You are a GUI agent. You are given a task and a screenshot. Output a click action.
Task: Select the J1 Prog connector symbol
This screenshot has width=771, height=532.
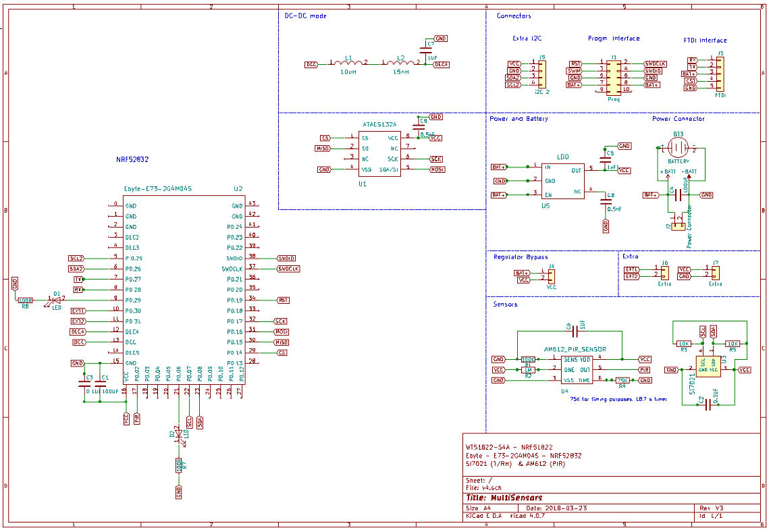[614, 76]
